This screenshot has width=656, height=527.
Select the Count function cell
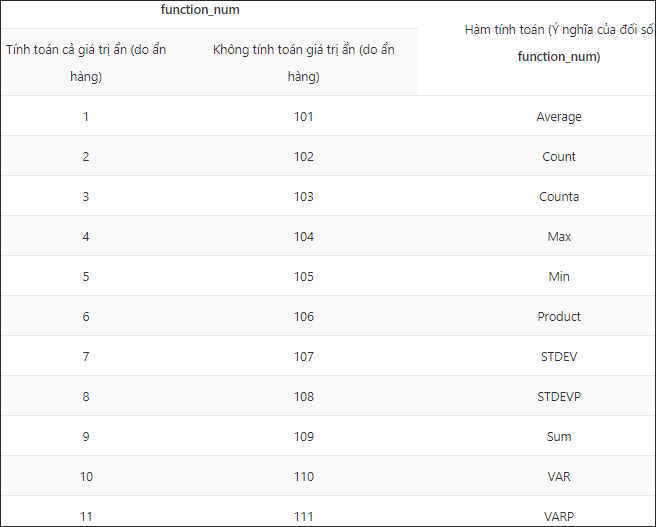(558, 157)
